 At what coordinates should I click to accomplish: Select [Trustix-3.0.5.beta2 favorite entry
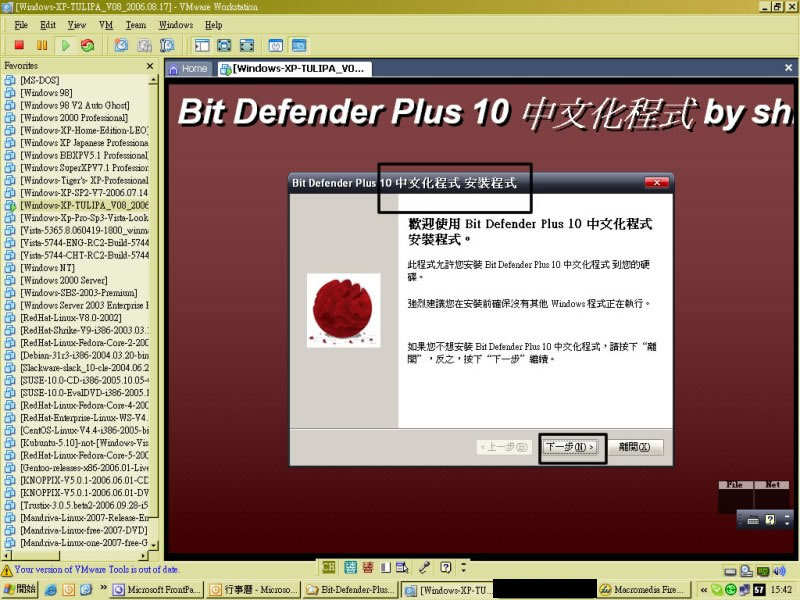point(84,505)
